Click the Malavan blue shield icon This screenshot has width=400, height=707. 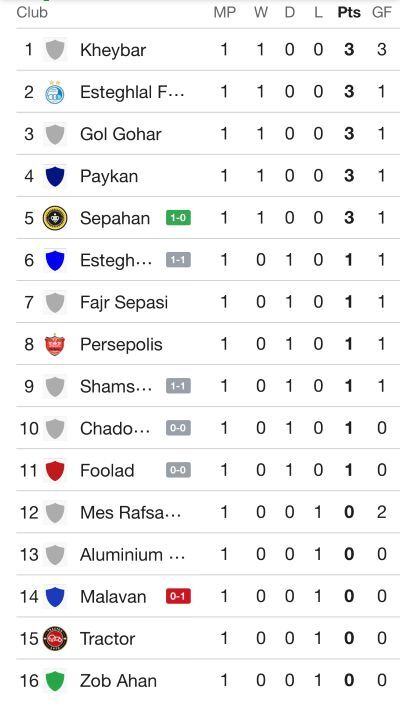coord(55,597)
